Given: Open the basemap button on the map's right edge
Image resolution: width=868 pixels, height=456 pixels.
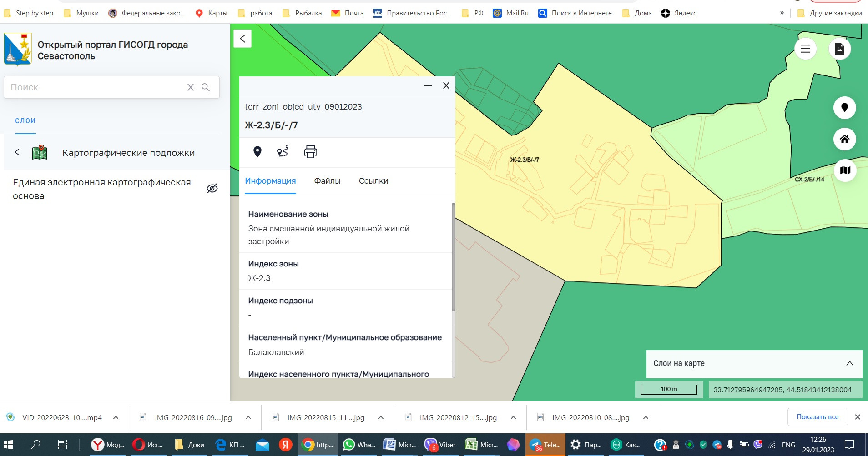Looking at the screenshot, I should click(x=845, y=170).
